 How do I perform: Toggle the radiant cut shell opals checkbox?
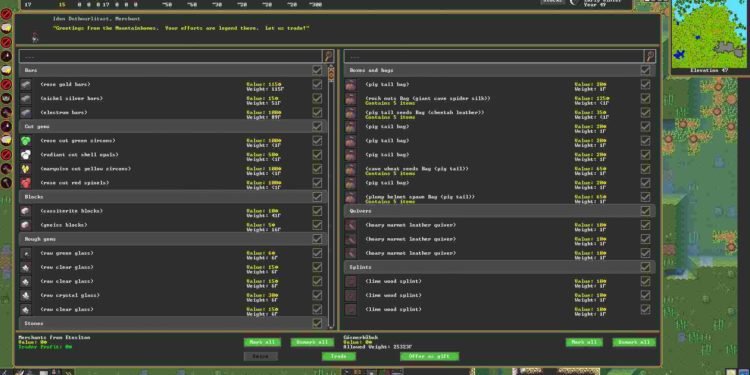pos(317,154)
